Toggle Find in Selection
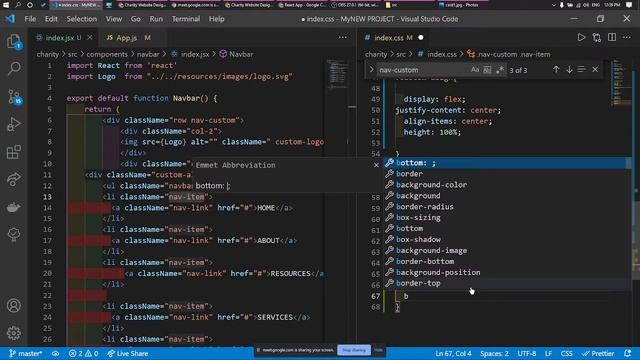The width and height of the screenshot is (640, 360). [x=582, y=70]
